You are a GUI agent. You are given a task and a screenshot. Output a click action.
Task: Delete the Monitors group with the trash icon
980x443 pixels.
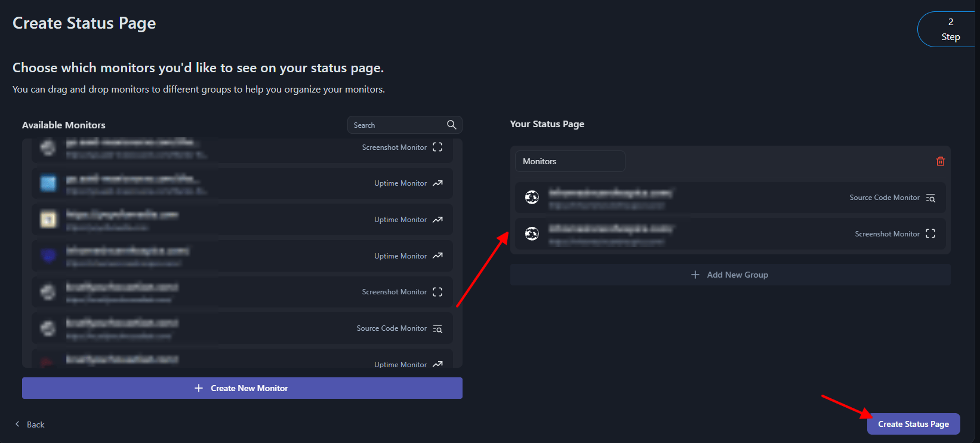click(941, 161)
